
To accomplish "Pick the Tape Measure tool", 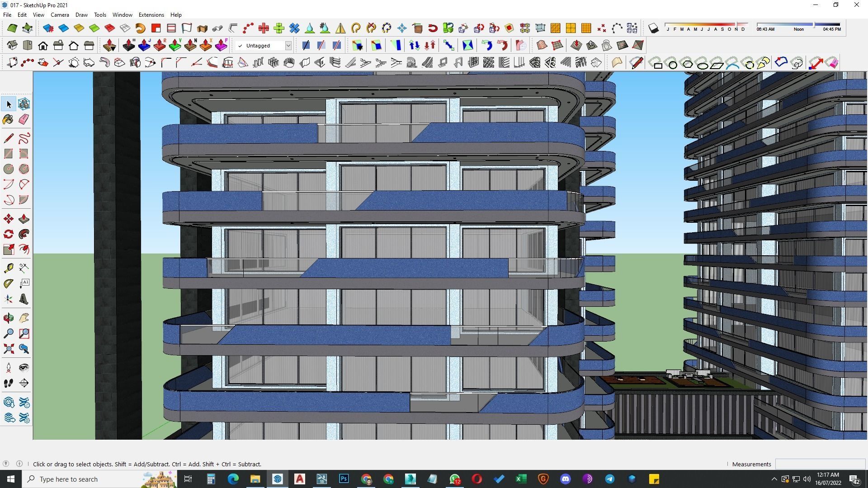I will click(x=9, y=268).
